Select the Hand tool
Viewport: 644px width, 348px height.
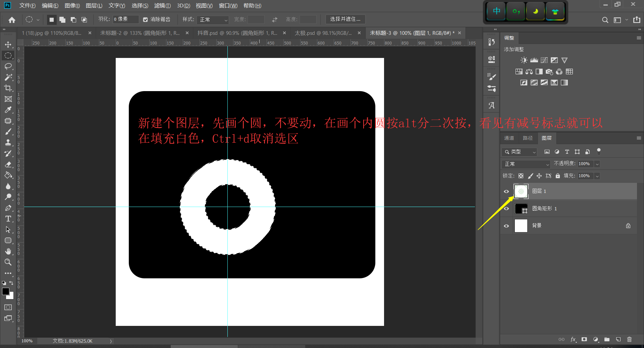click(8, 251)
